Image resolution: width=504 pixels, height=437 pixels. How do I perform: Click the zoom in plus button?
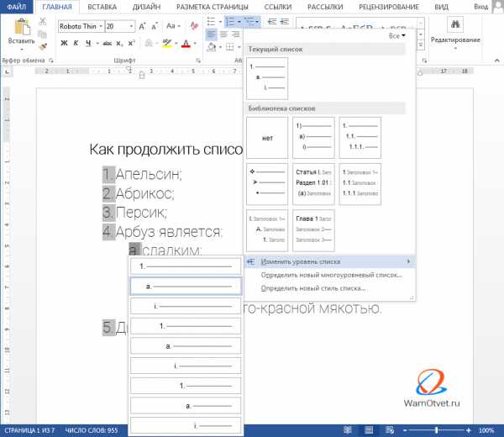tap(469, 430)
